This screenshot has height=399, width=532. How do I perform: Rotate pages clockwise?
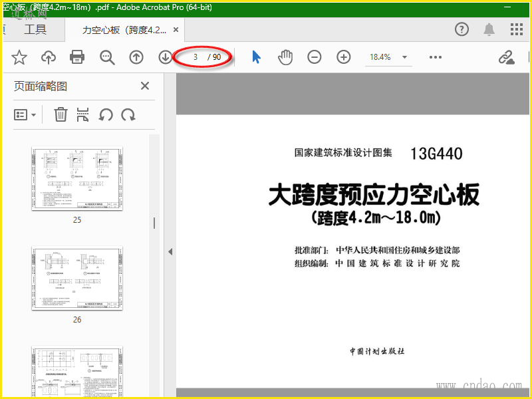128,114
